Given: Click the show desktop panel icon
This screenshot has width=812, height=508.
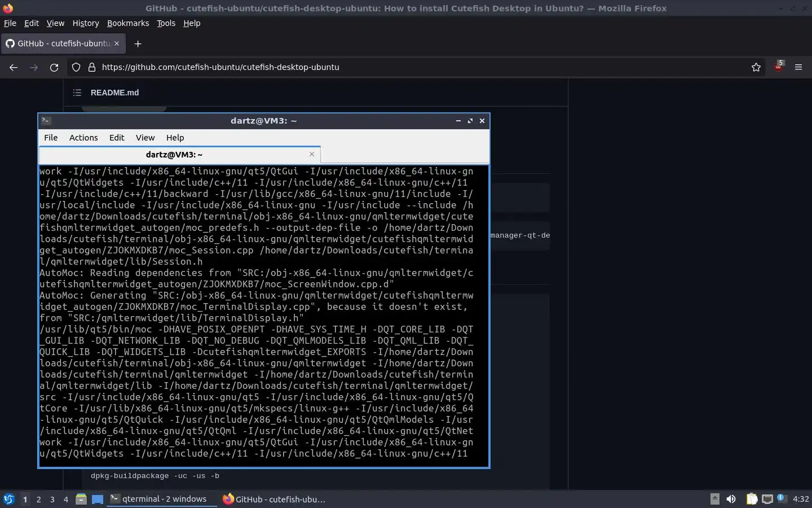Looking at the screenshot, I should tap(98, 499).
